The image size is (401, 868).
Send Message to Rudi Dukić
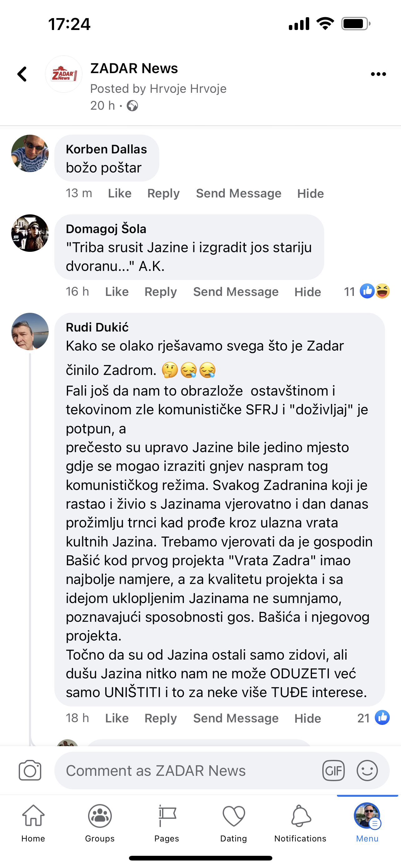[x=236, y=718]
